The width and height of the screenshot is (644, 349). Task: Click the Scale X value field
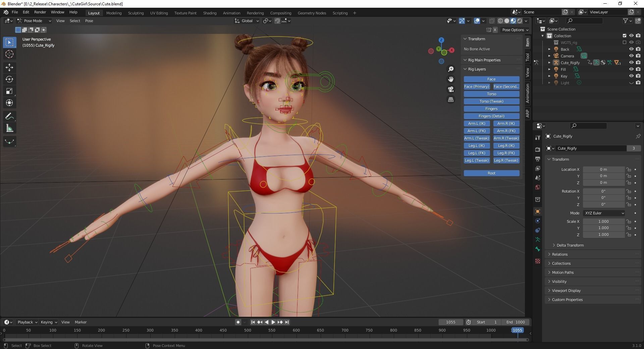603,221
